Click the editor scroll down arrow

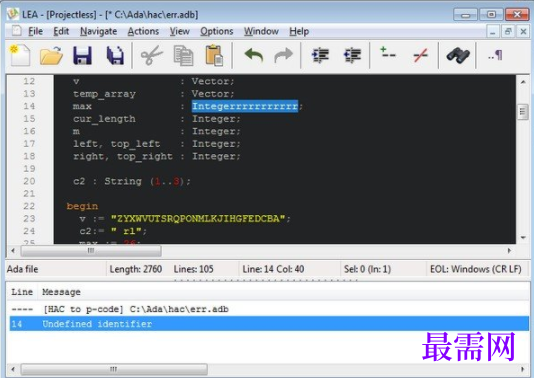tap(523, 237)
